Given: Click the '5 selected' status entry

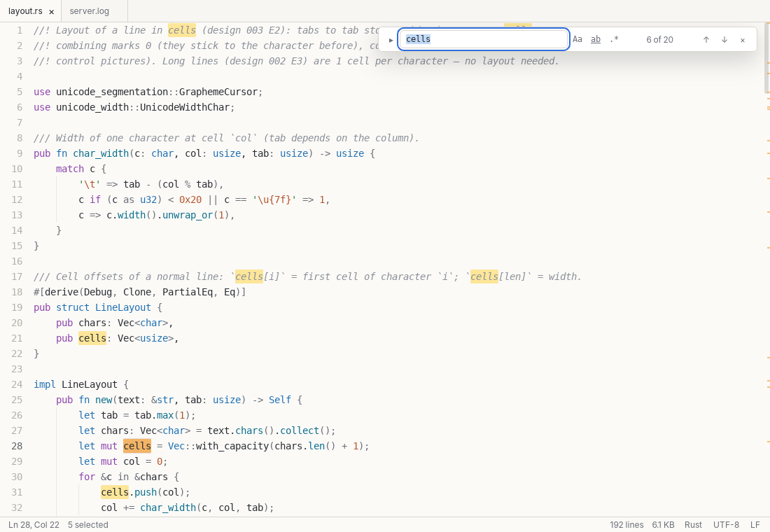Looking at the screenshot, I should tap(88, 524).
